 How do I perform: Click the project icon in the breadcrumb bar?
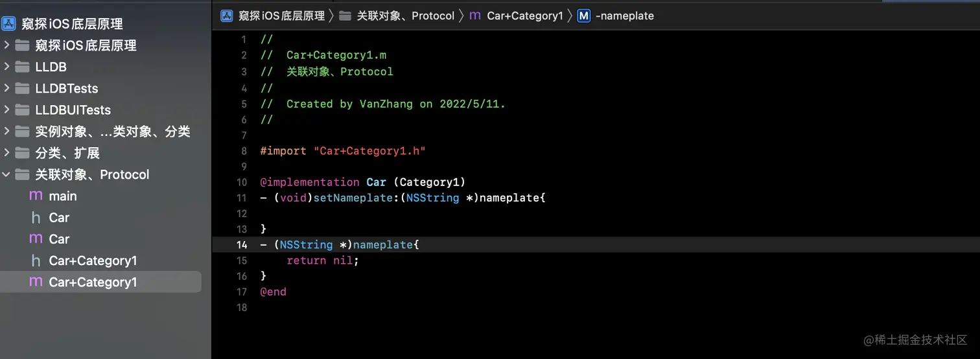[227, 16]
